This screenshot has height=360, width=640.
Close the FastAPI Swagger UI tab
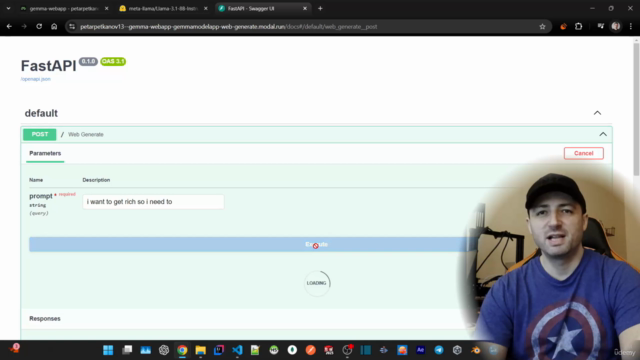[x=305, y=8]
